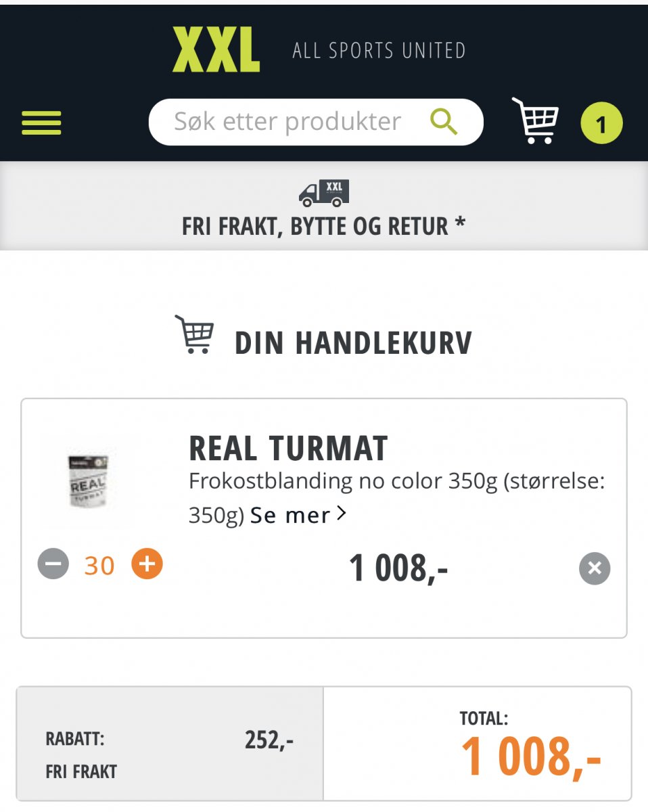Click the Fri frakt, bytte og retur banner
The image size is (648, 812).
click(323, 226)
